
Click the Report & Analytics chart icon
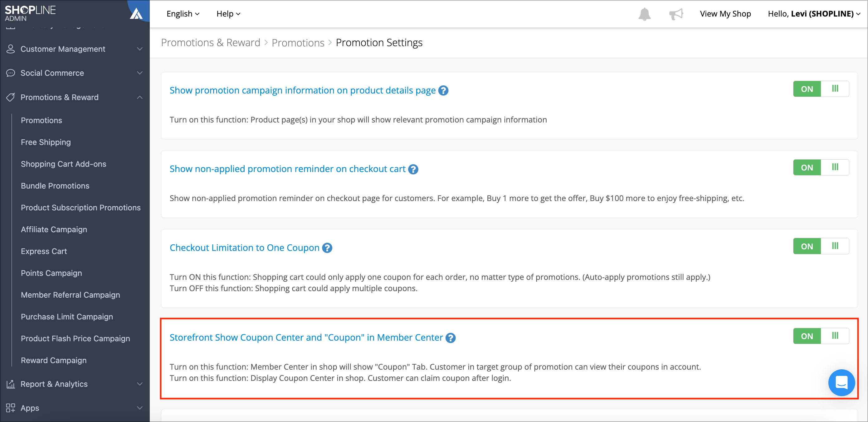(x=10, y=384)
